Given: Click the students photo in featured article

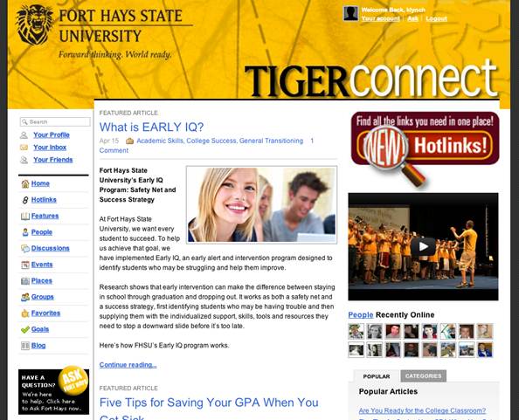Looking at the screenshot, I should pyautogui.click(x=262, y=205).
